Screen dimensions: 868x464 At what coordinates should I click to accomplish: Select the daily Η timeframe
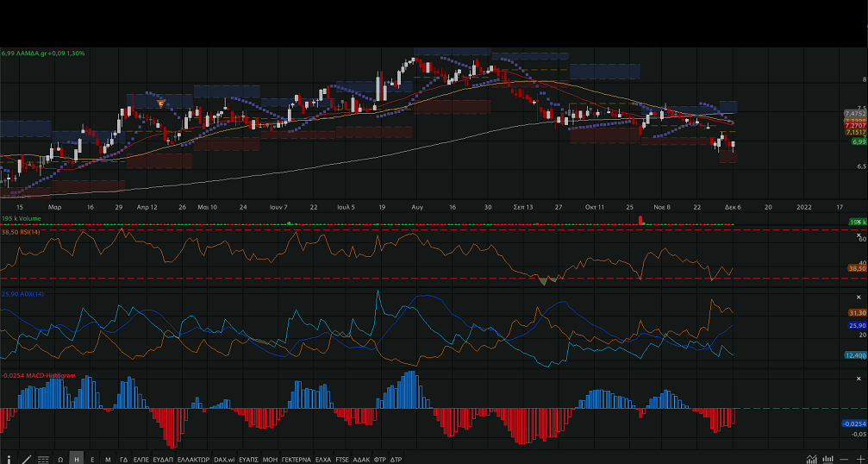pos(77,460)
